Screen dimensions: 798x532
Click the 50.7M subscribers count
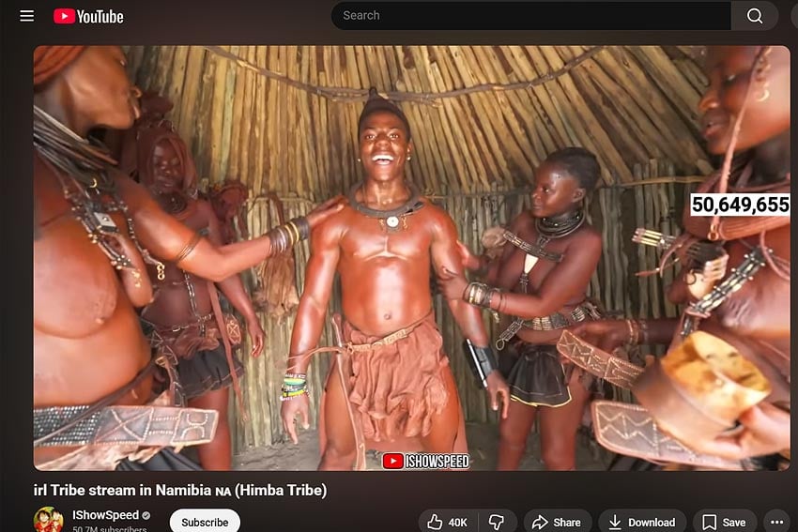coord(109,529)
